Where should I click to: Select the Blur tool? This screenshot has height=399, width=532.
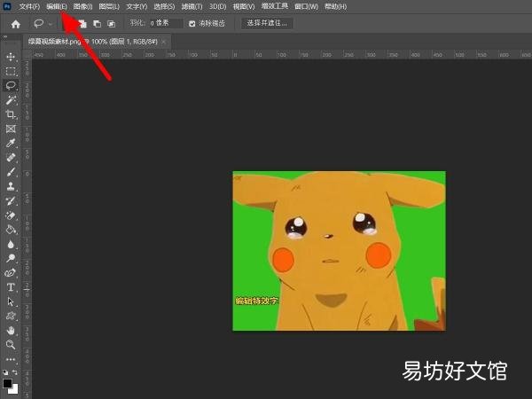click(x=11, y=245)
